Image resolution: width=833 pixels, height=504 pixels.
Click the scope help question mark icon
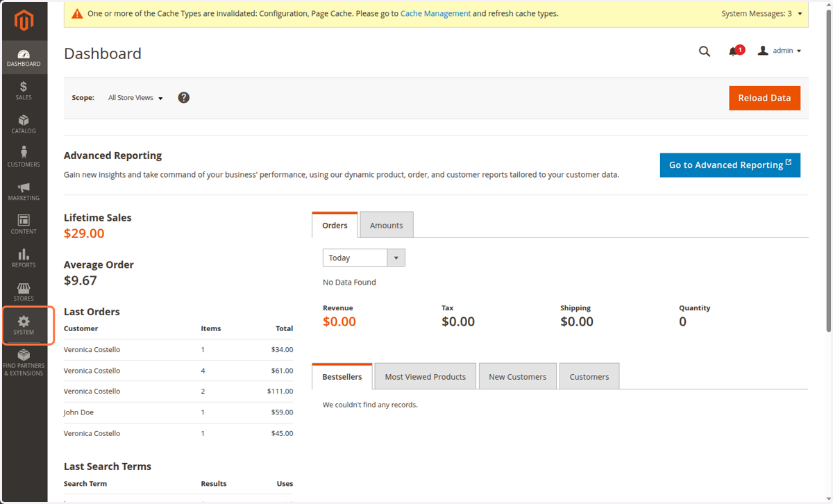pos(184,98)
